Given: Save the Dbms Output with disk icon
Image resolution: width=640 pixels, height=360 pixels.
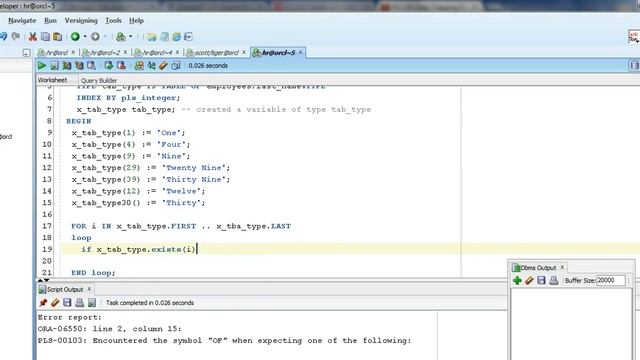Looking at the screenshot, I should point(542,280).
